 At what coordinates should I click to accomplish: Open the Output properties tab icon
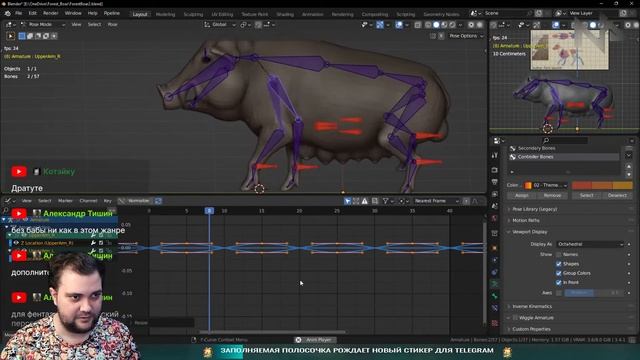point(495,182)
